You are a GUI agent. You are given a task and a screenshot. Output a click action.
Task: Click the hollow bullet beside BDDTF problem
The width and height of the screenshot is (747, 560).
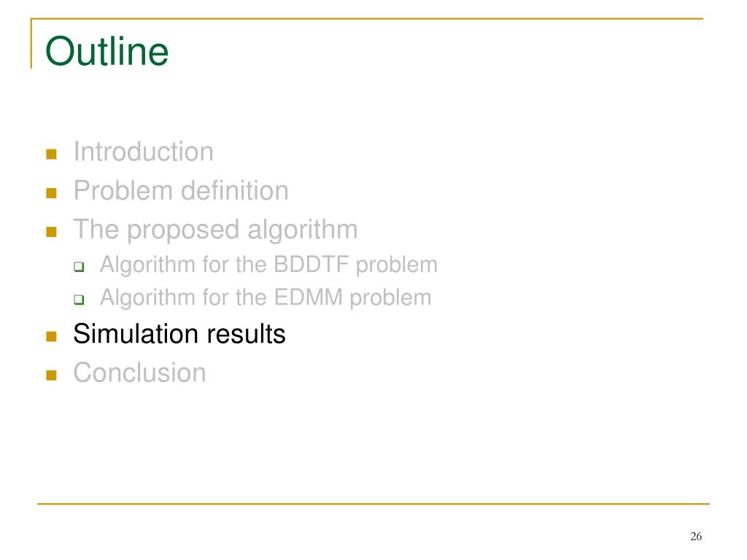coord(79,267)
